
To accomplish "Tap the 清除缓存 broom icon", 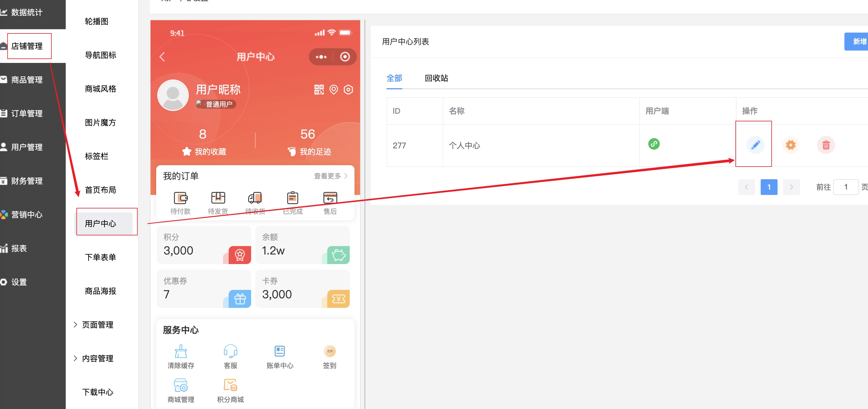I will pyautogui.click(x=181, y=351).
